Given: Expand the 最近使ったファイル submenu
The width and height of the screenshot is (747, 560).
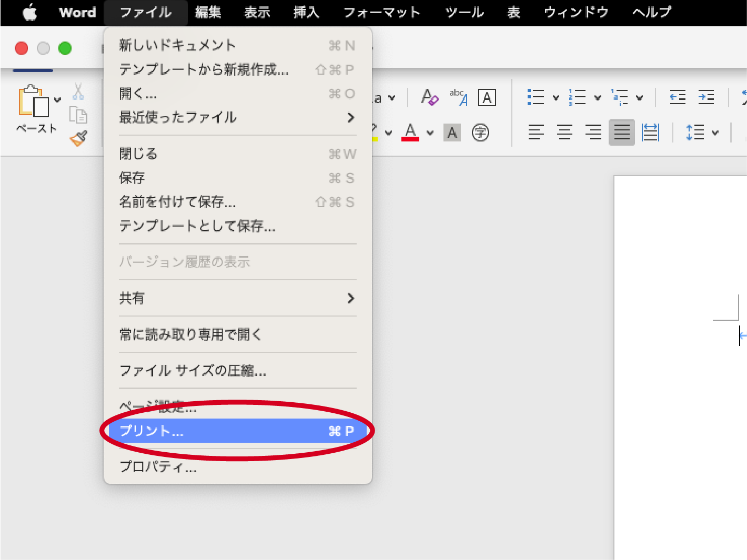Looking at the screenshot, I should [x=237, y=117].
